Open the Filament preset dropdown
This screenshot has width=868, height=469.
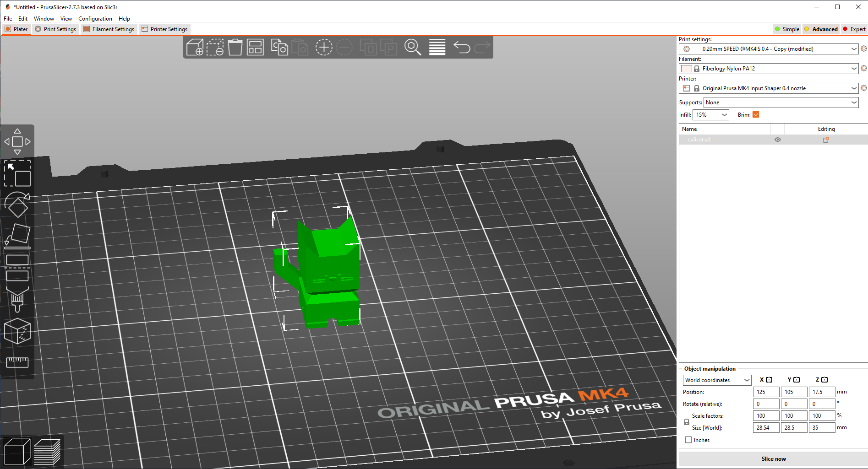click(x=768, y=69)
